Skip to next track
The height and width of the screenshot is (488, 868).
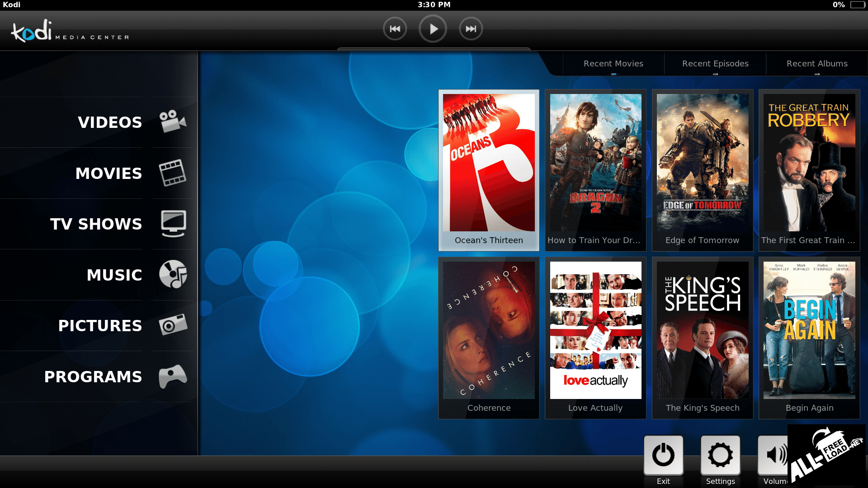(x=471, y=29)
